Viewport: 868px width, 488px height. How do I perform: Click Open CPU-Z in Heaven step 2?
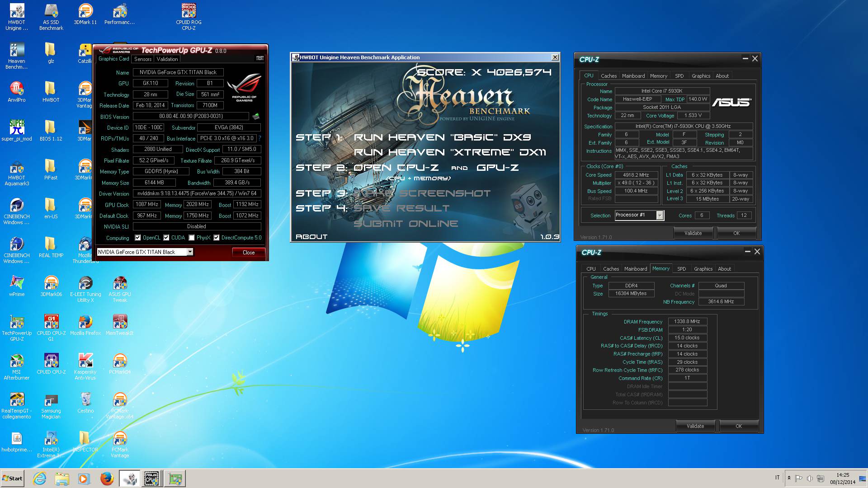click(x=396, y=168)
